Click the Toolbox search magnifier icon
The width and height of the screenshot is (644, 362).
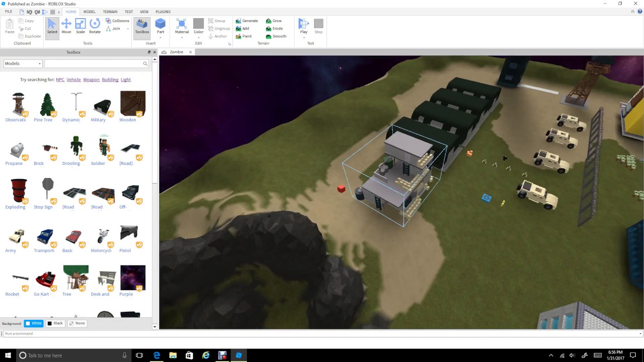pyautogui.click(x=145, y=63)
